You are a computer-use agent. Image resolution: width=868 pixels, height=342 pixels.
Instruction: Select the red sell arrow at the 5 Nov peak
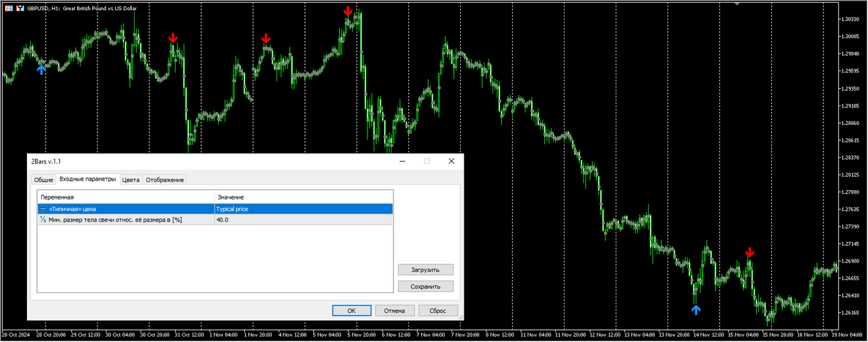[x=348, y=11]
